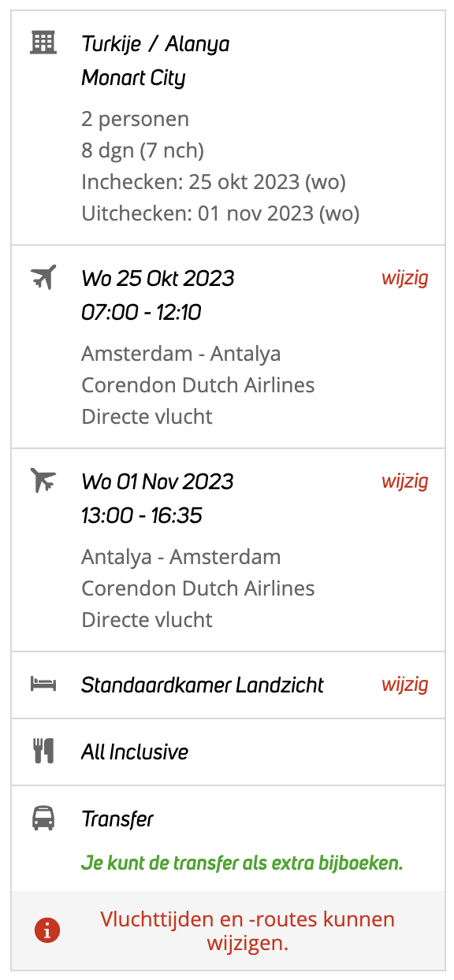This screenshot has width=454, height=980.
Task: Click the bus transfer icon
Action: click(x=43, y=819)
